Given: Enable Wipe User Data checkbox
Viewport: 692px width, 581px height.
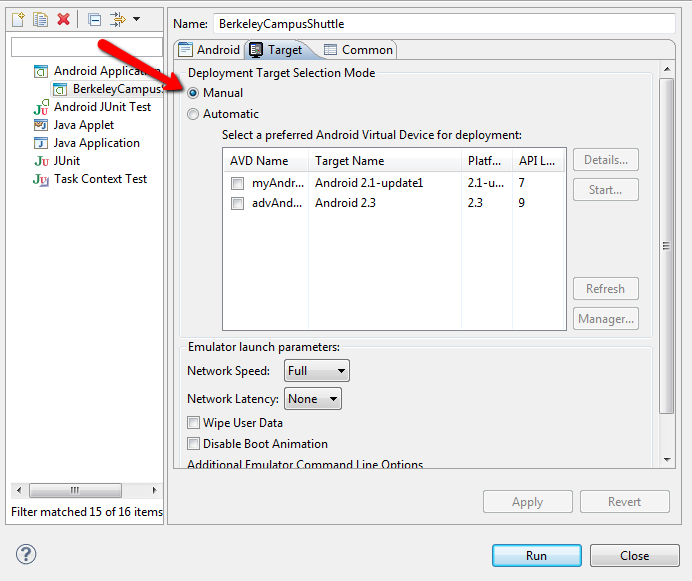Looking at the screenshot, I should (x=194, y=423).
